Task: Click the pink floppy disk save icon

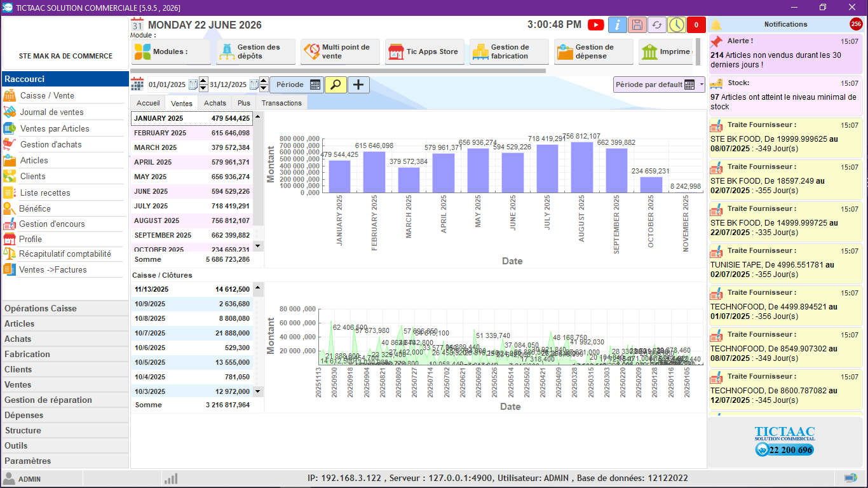Action: coord(637,25)
